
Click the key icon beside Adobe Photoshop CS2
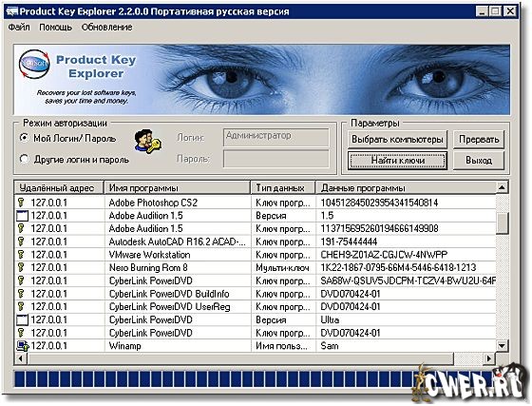pos(21,203)
